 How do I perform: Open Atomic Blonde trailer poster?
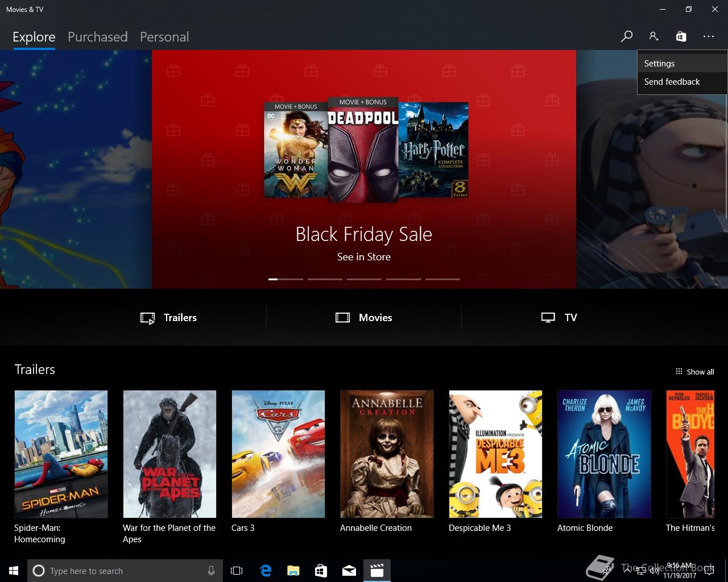pyautogui.click(x=604, y=454)
